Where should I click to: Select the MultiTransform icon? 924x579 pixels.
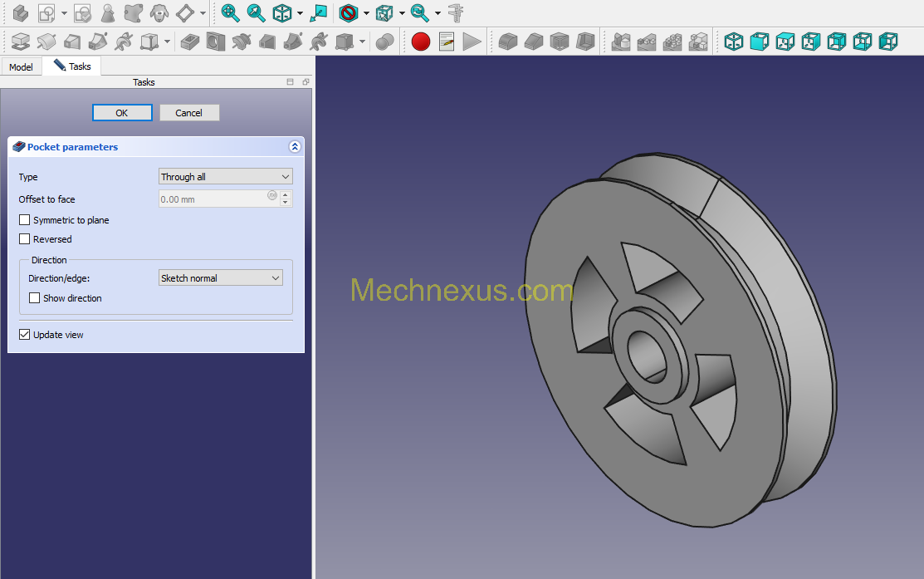coord(698,42)
